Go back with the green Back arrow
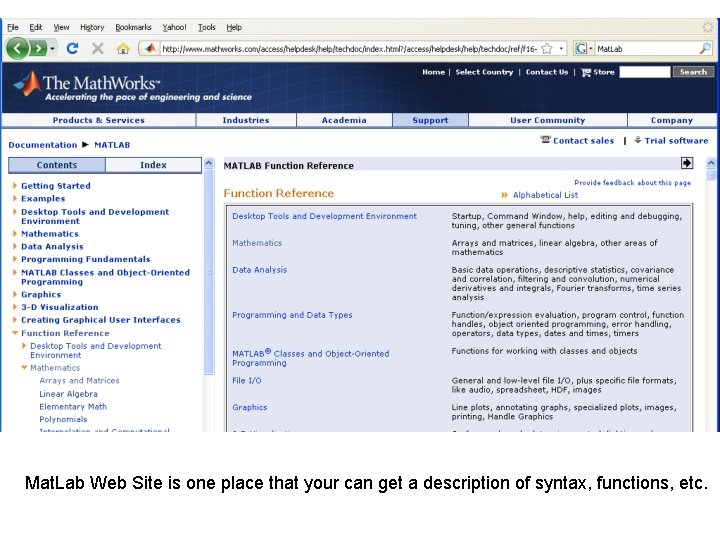Screen dimensions: 720x540 click(x=17, y=48)
